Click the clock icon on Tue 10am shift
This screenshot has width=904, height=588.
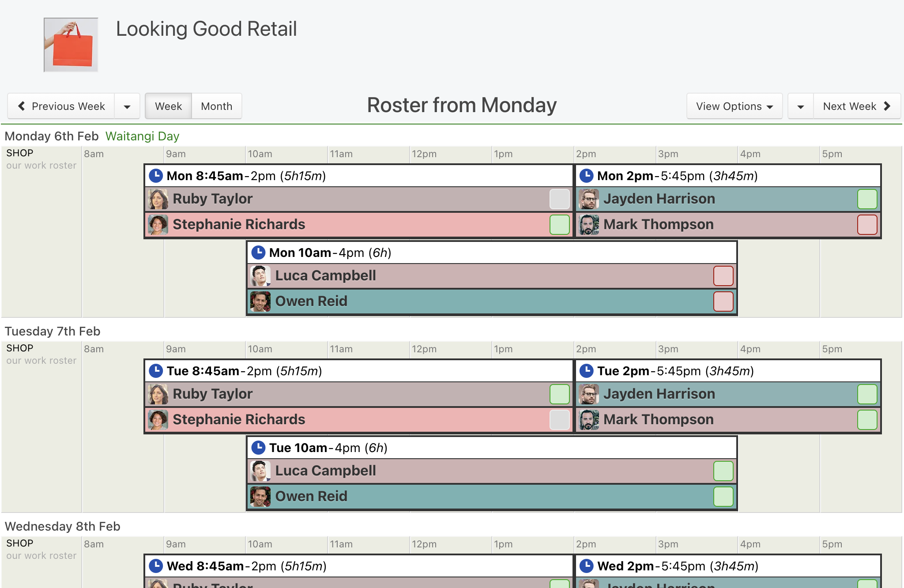pos(258,448)
